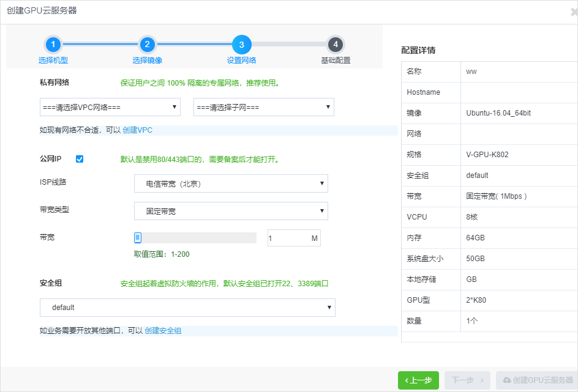Select the 设置网络 step label
578x392 pixels.
241,61
